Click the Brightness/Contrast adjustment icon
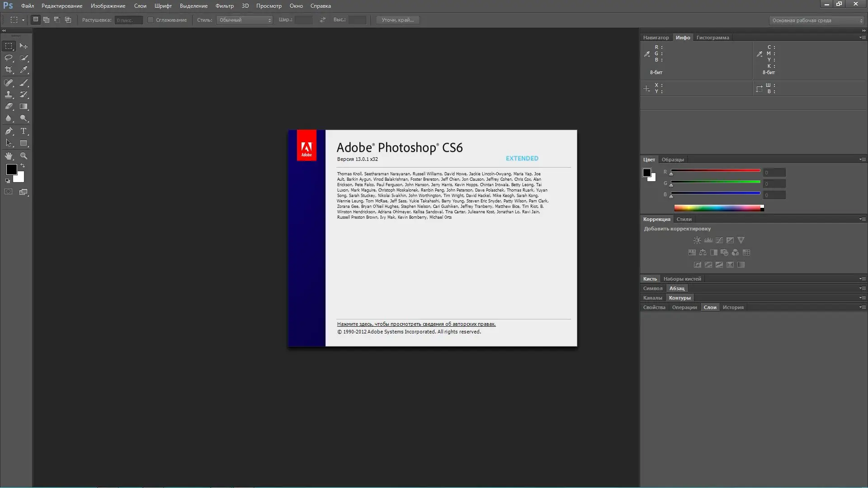The height and width of the screenshot is (488, 868). 697,240
